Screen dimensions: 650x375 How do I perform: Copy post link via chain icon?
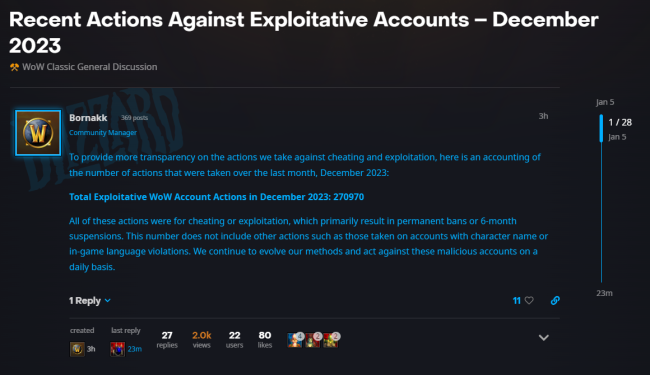[555, 300]
